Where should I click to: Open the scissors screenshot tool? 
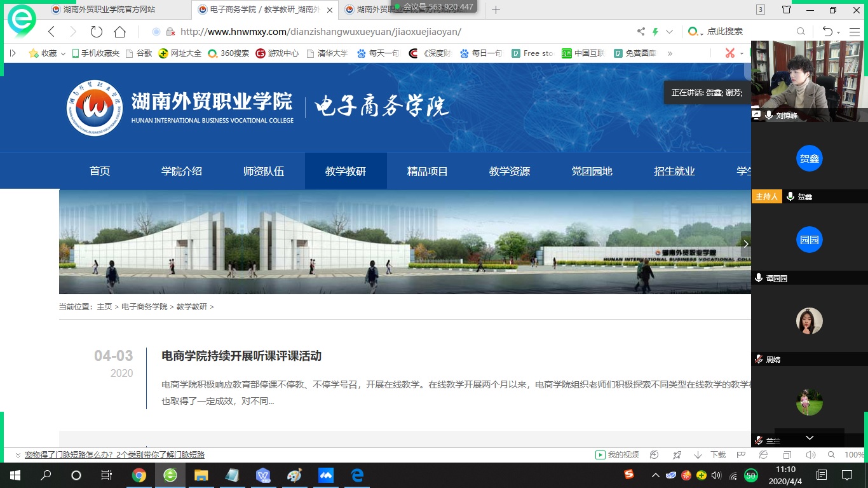tap(730, 53)
